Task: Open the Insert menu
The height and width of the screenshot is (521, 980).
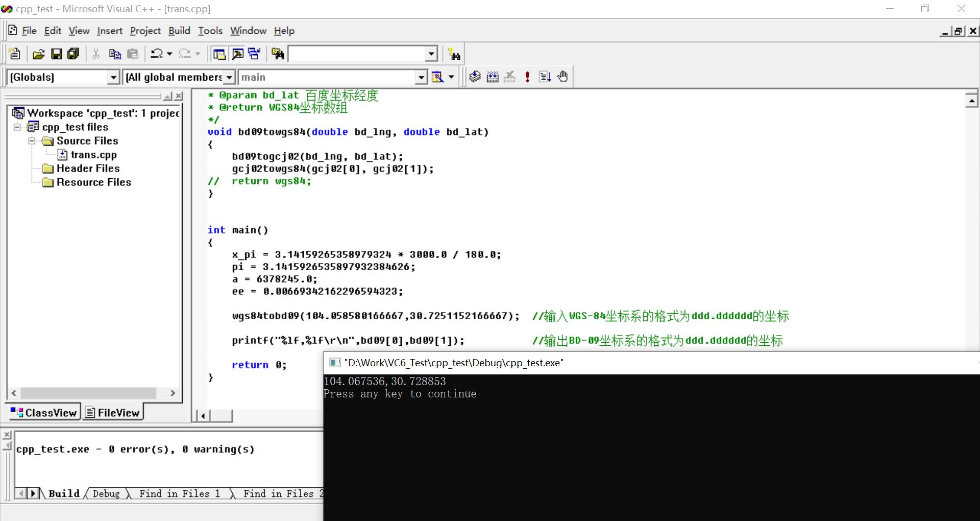Action: click(x=110, y=31)
